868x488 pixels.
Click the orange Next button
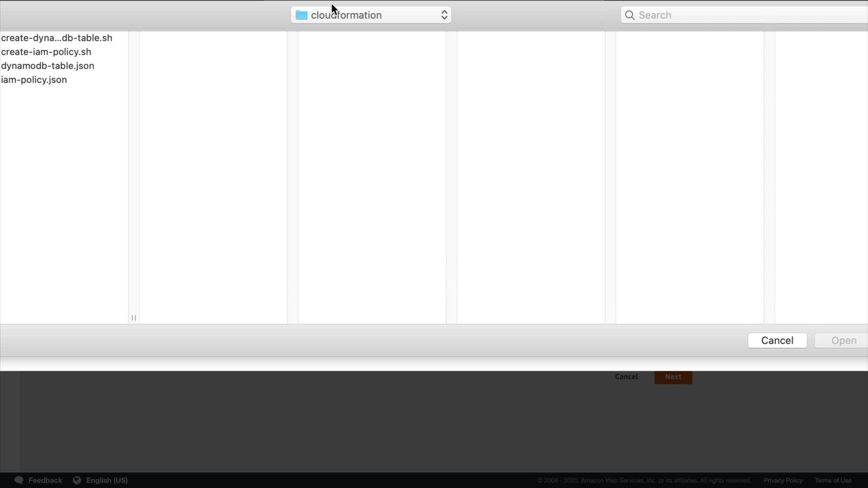[673, 377]
